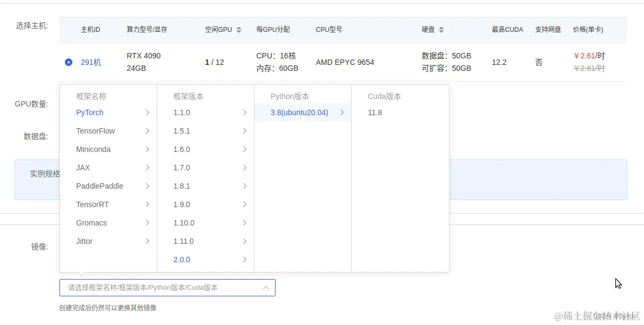The image size is (644, 325).
Task: Expand chevron next to version 2.0.0
Action: (245, 260)
